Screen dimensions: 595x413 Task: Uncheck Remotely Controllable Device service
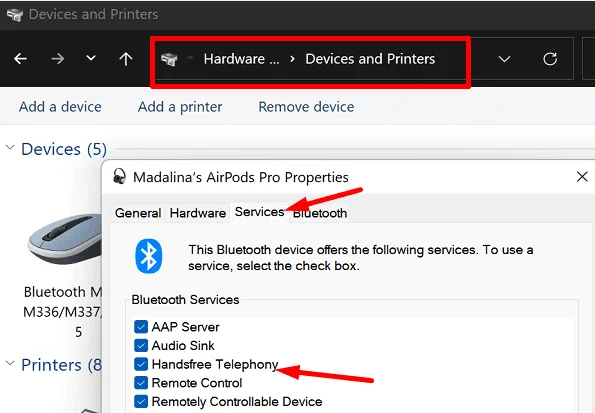(141, 401)
